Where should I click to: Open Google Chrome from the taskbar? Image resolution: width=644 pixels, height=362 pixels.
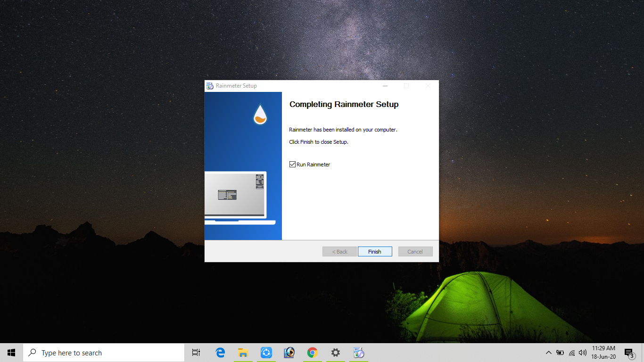pos(312,352)
